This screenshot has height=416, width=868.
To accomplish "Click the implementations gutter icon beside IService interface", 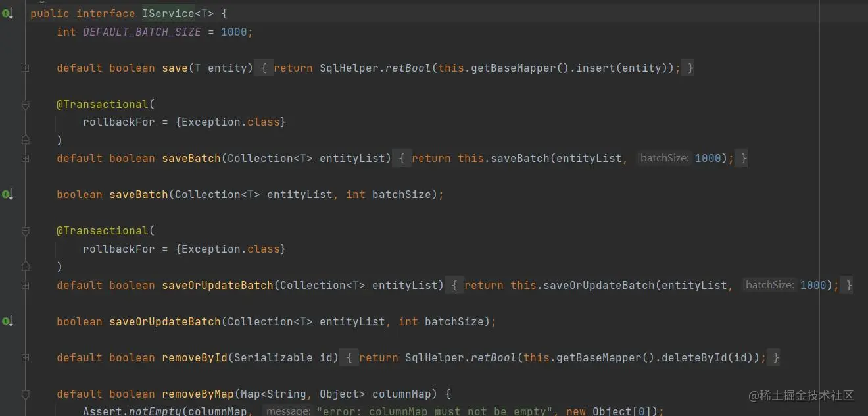I will [8, 13].
